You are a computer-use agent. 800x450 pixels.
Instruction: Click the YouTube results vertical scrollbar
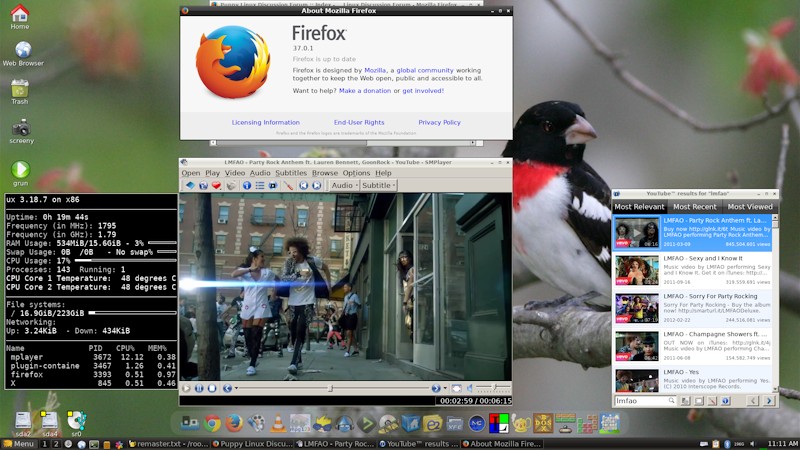[x=775, y=303]
